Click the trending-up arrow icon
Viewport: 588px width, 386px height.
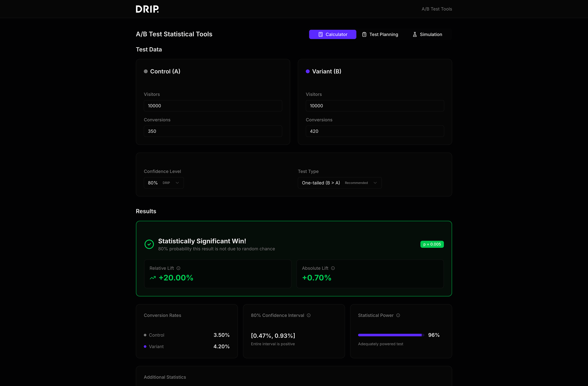tap(153, 278)
